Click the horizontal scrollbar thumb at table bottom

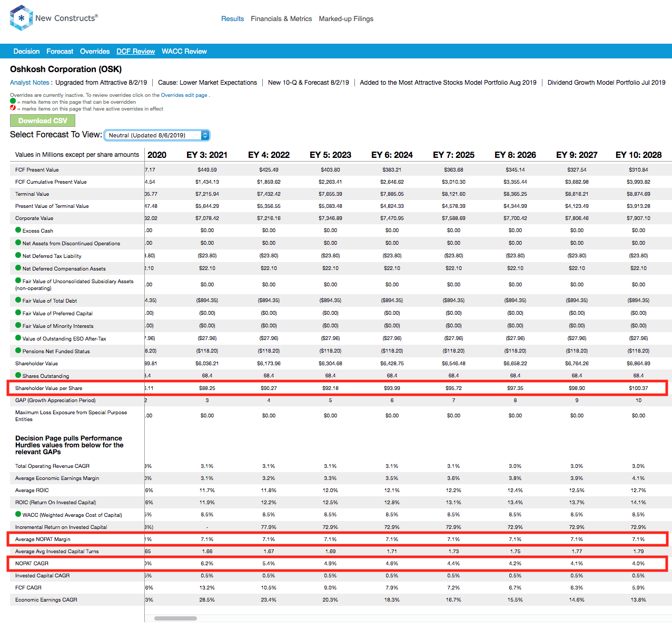[175, 618]
